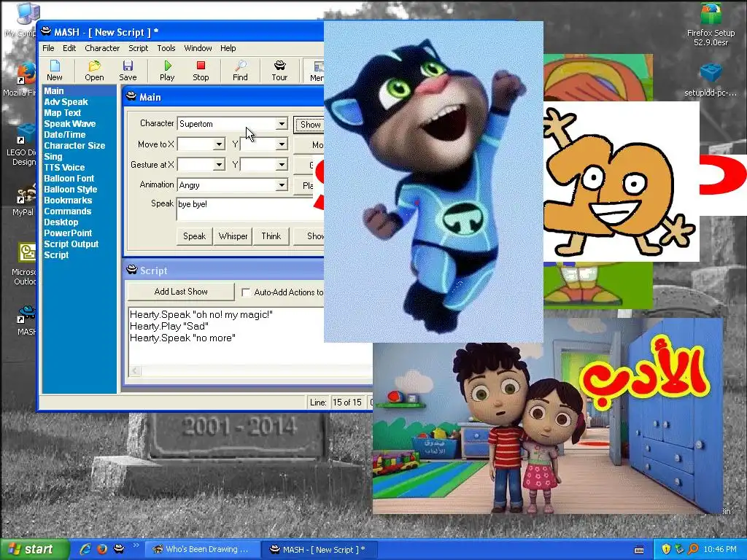Select Character Size in the sidebar

pos(74,146)
